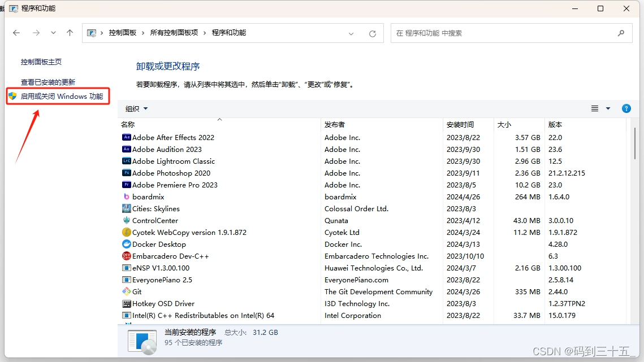
Task: Click the shield icon beside Windows 功能
Action: (13, 96)
